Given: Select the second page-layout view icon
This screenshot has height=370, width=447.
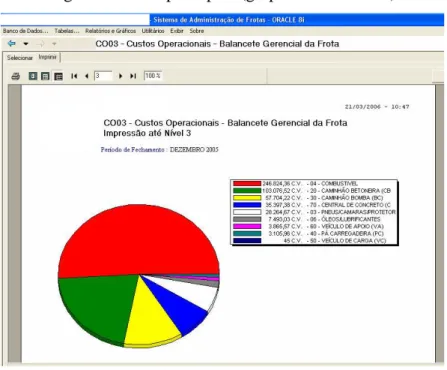Looking at the screenshot, I should (45, 76).
